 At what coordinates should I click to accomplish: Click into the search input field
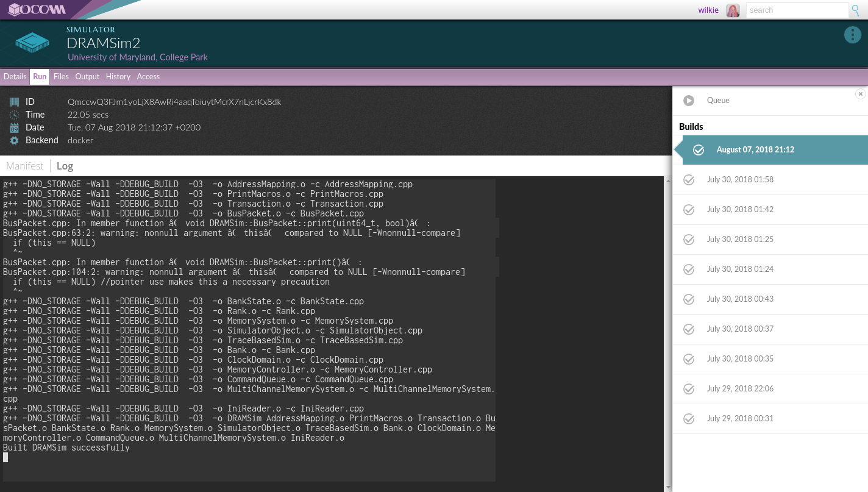pyautogui.click(x=797, y=10)
